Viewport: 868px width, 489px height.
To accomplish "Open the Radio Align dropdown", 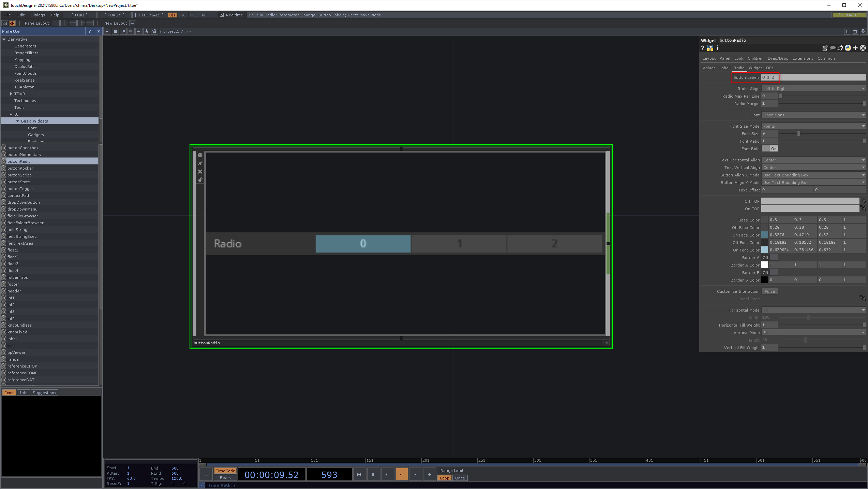I will 813,89.
